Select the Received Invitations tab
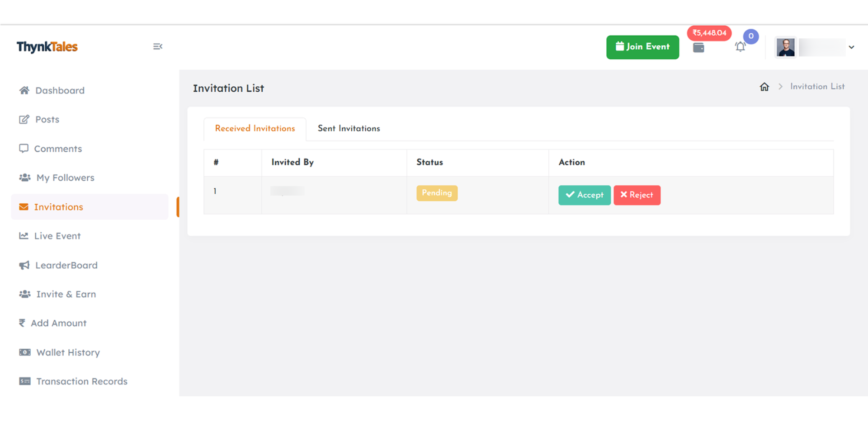868x421 pixels. pyautogui.click(x=255, y=129)
